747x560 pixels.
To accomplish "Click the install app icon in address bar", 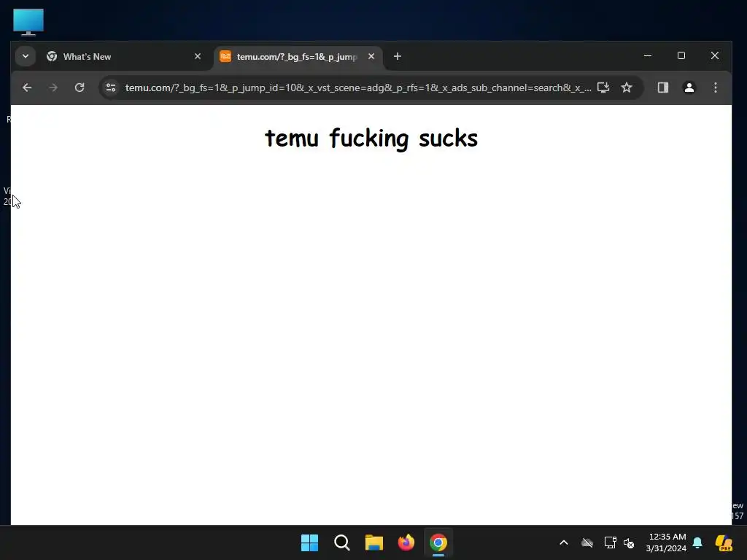I will [603, 87].
